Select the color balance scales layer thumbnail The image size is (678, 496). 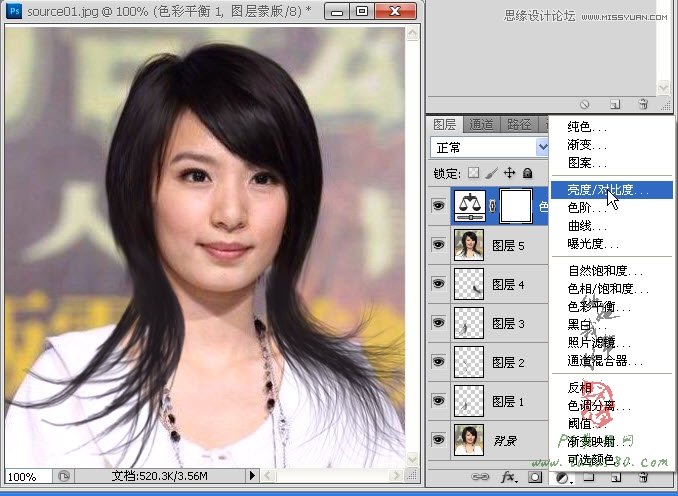tap(470, 206)
